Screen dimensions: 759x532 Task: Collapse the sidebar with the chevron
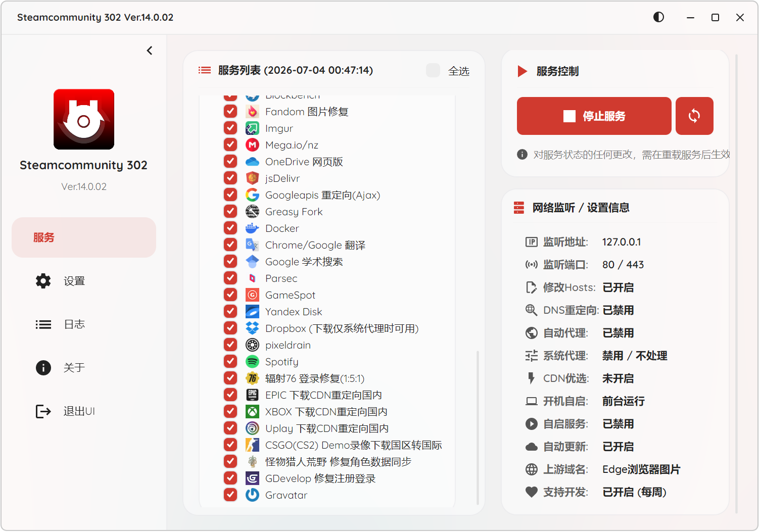(x=150, y=51)
